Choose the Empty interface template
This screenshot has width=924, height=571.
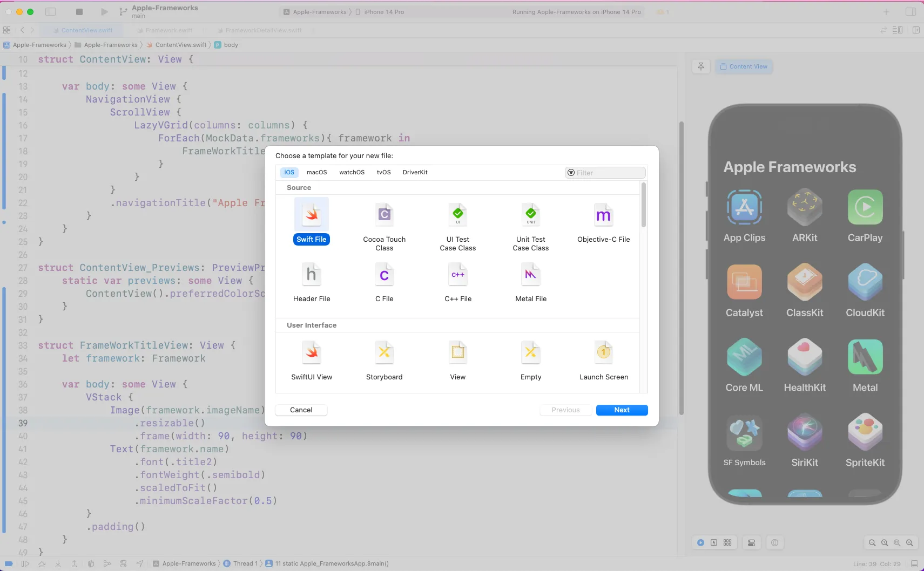pos(530,360)
